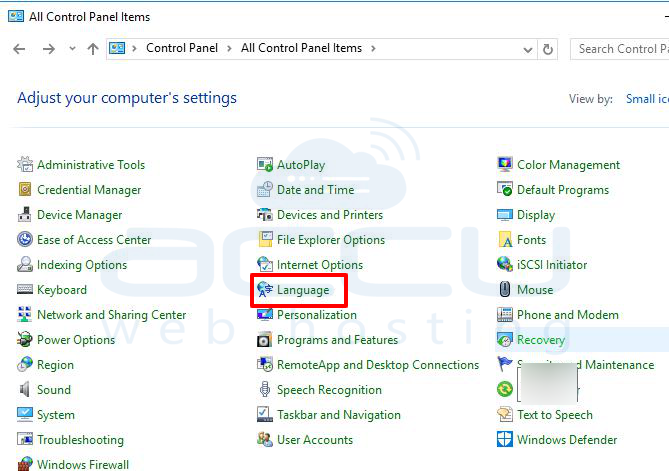Image resolution: width=669 pixels, height=471 pixels.
Task: Click the Windows Firewall link text
Action: (x=83, y=464)
